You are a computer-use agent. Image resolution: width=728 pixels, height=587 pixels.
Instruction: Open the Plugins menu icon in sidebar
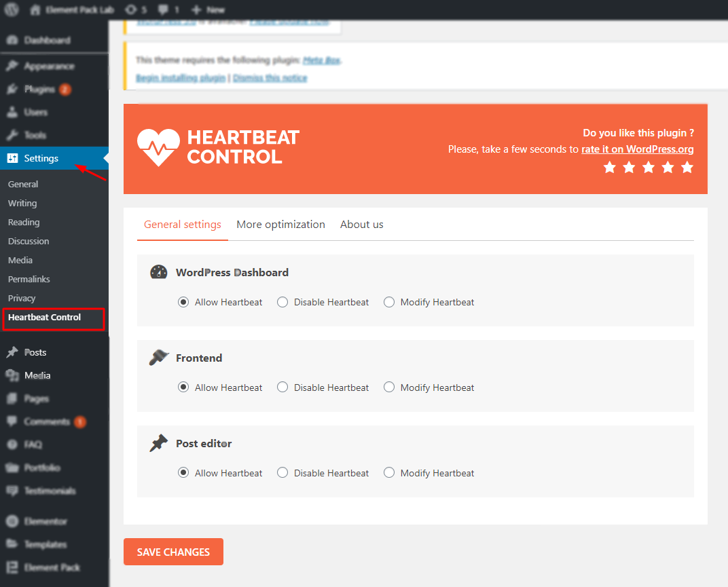click(x=12, y=90)
